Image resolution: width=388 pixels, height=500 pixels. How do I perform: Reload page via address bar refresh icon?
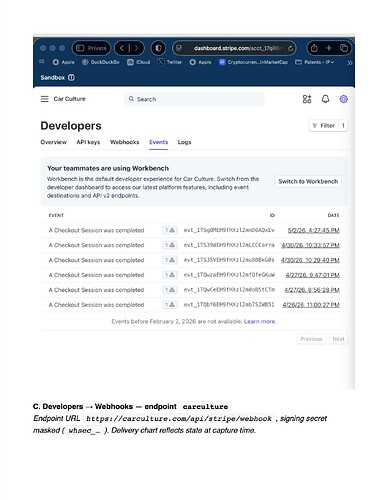point(290,48)
